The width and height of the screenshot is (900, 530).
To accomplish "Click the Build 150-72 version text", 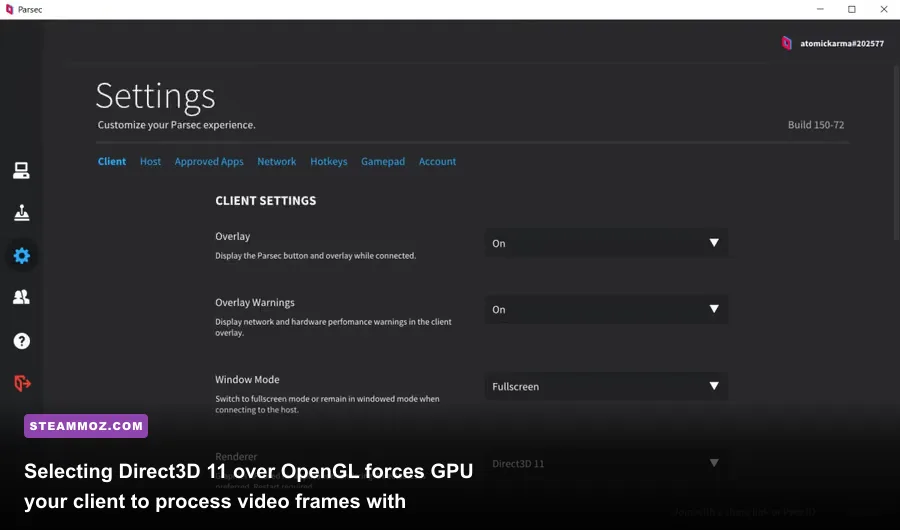I will coord(816,125).
